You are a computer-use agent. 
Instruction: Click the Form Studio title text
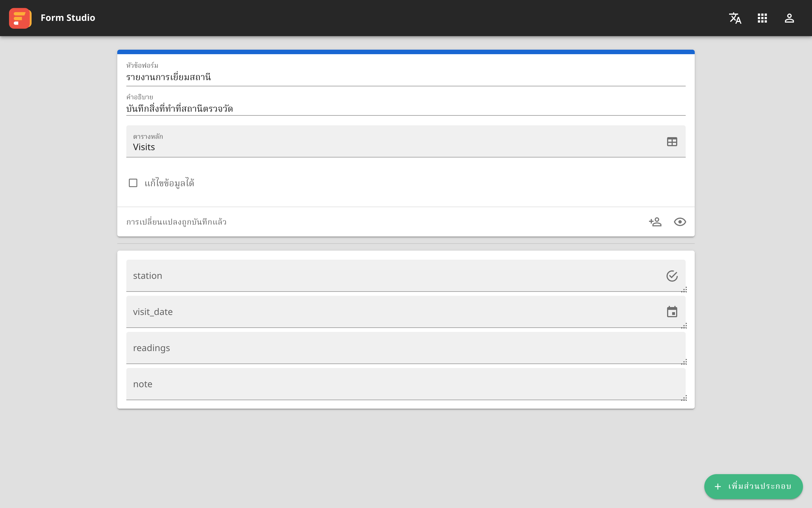tap(68, 18)
